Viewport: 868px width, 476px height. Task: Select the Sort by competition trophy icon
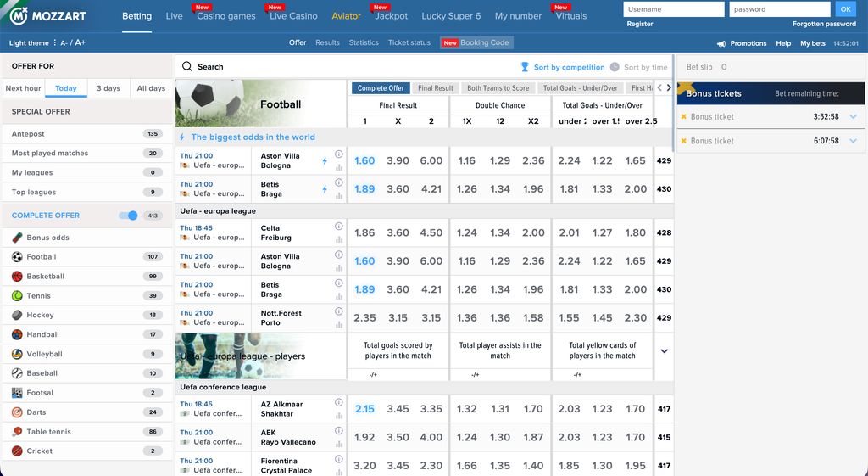[x=525, y=67]
